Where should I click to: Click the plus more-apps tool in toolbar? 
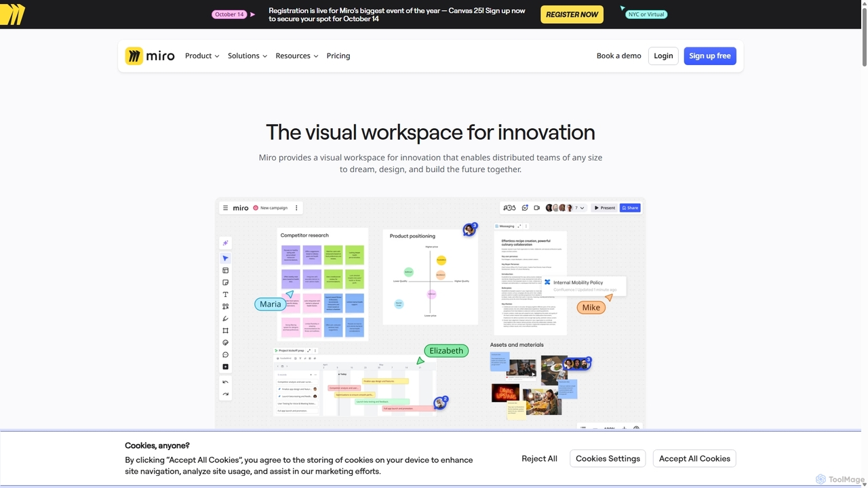pos(226,367)
